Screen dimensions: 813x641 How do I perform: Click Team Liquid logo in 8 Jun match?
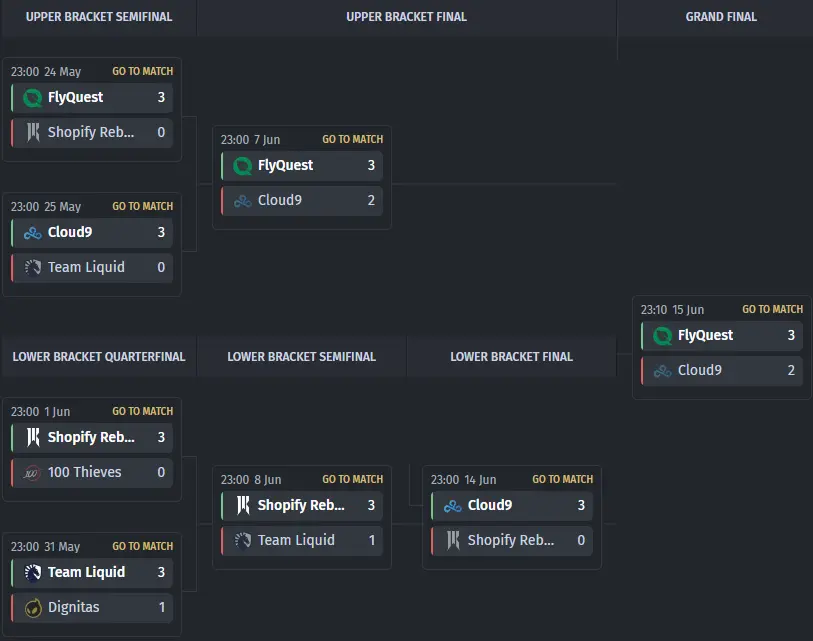point(243,540)
